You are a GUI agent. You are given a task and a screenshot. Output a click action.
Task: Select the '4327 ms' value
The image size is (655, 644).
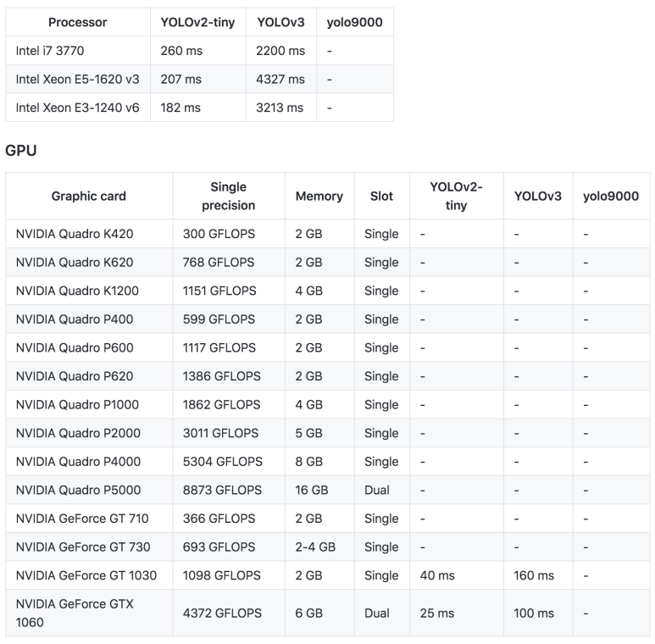280,80
